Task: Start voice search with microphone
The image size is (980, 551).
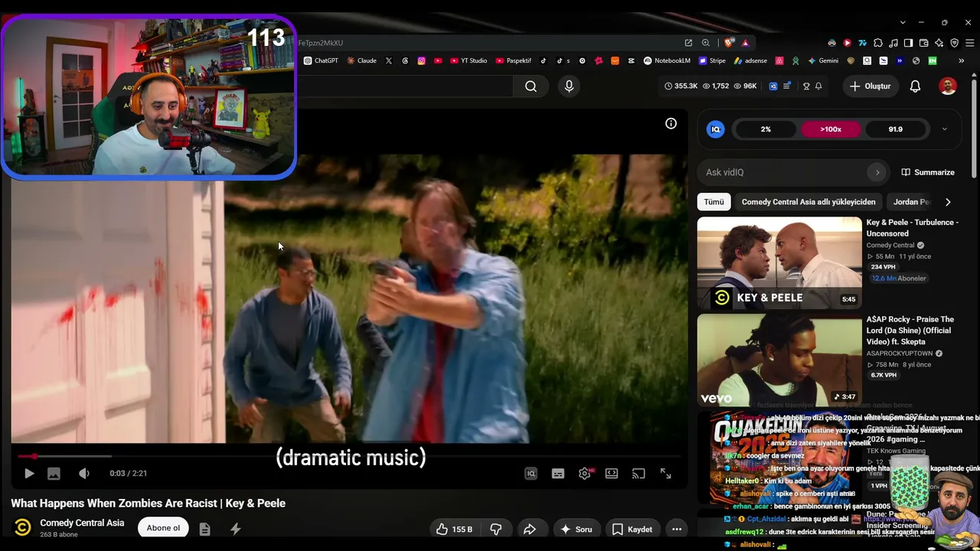Action: 569,86
